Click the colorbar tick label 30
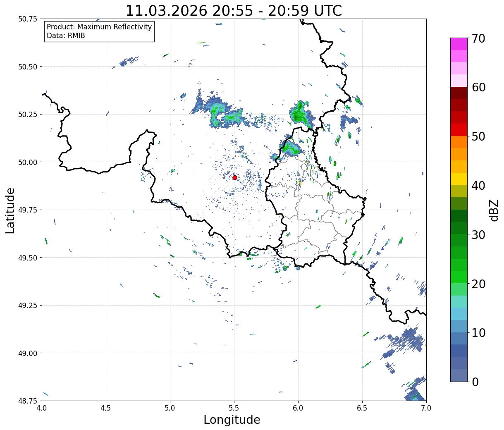This screenshot has height=430, width=504. pos(479,234)
